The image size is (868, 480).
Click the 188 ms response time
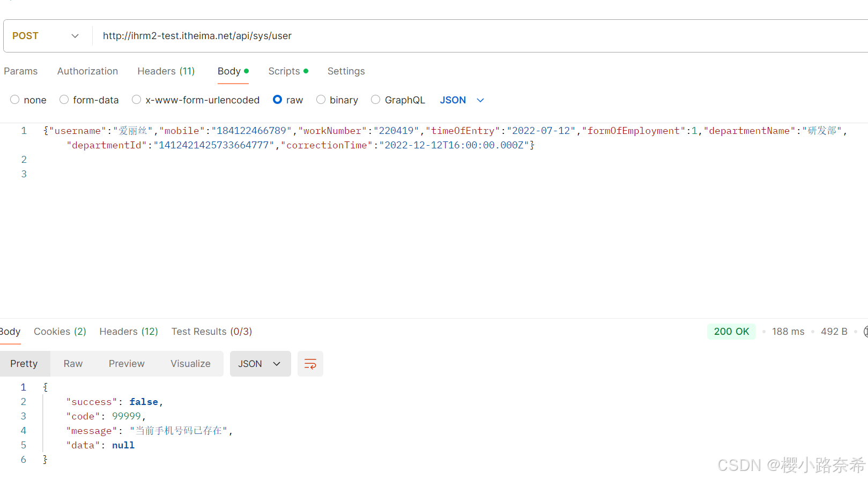(788, 332)
